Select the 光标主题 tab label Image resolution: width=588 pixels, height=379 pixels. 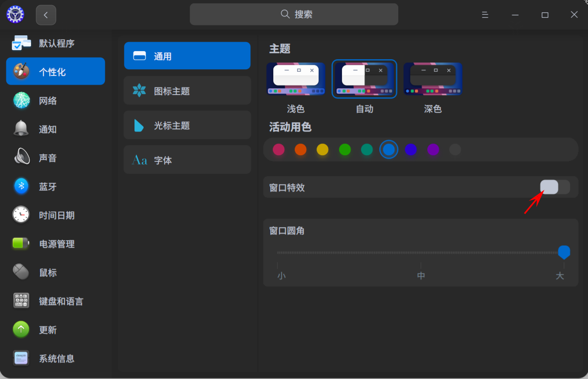[172, 126]
